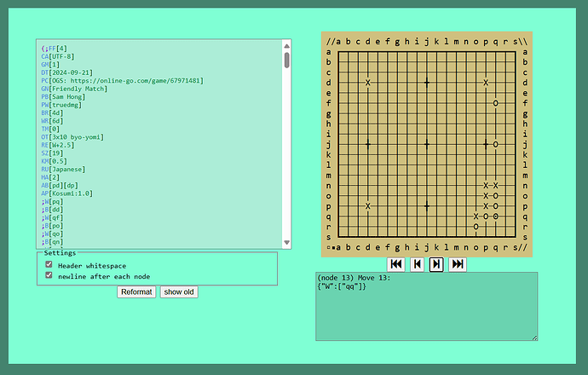The height and width of the screenshot is (375, 588).
Task: Click the small hollow square below the board
Action: tap(328, 247)
